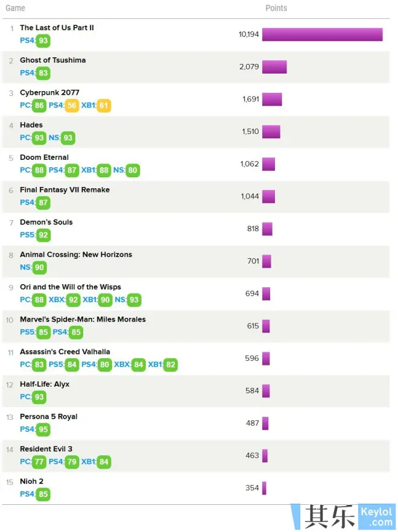Click Ori XBX score badge 92
The width and height of the screenshot is (398, 532).
tap(72, 300)
